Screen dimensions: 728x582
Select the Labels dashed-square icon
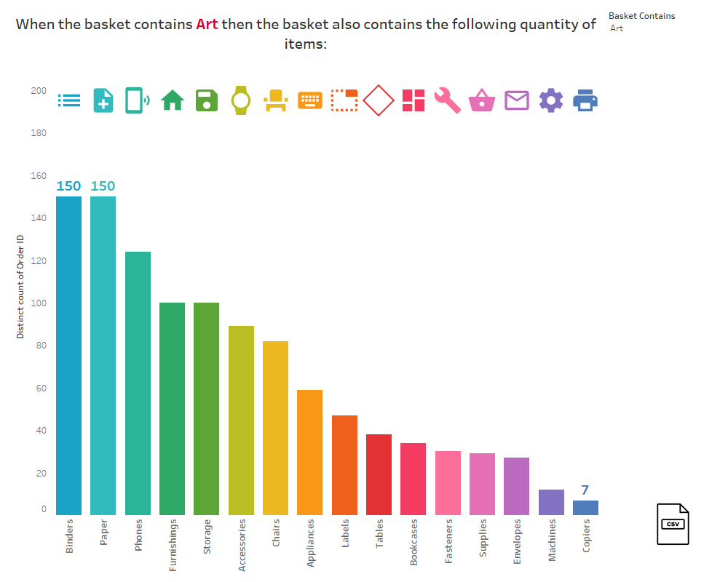pos(344,100)
